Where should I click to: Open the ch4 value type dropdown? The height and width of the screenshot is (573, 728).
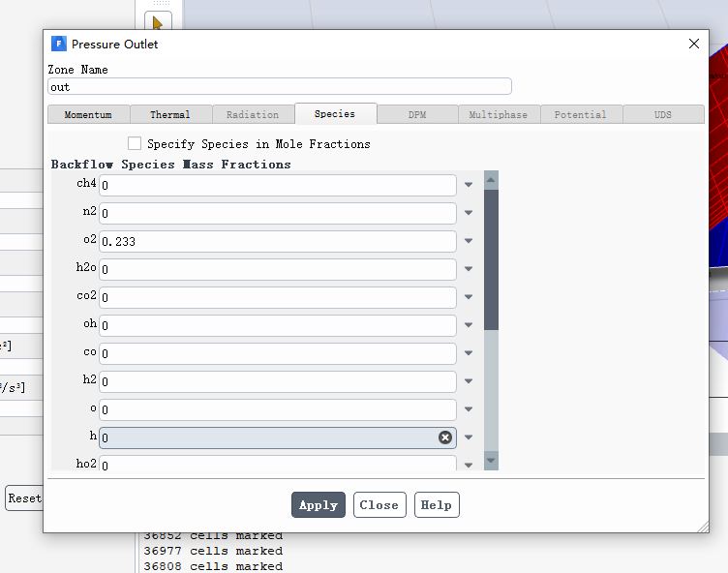[469, 185]
